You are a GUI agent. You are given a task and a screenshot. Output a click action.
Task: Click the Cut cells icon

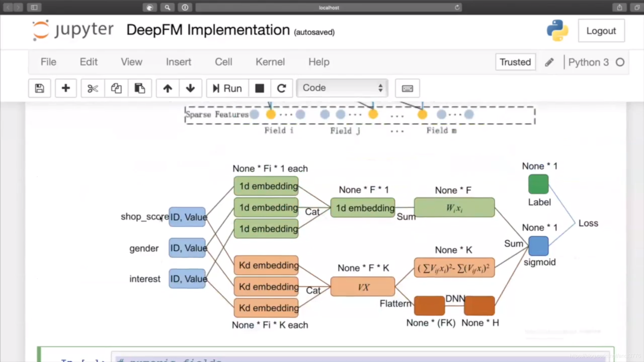coord(92,88)
